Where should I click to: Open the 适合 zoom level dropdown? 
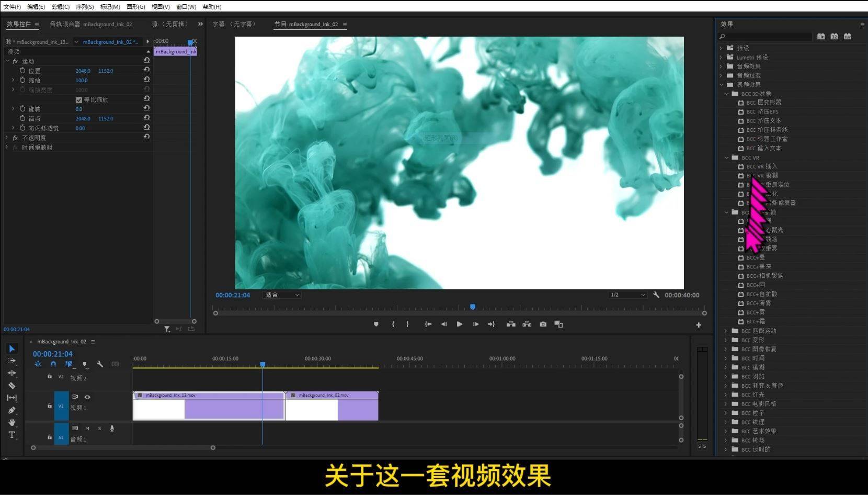282,295
